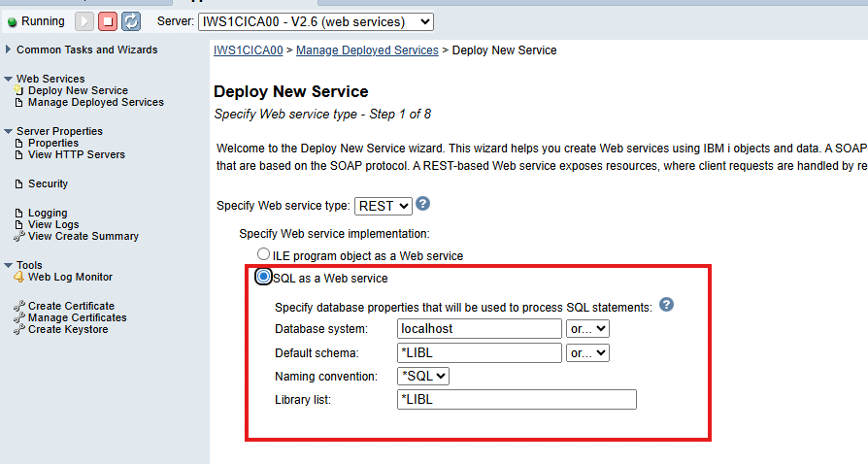Screen dimensions: 868x464
Task: Open the Naming convention *SQL dropdown
Action: click(x=423, y=376)
